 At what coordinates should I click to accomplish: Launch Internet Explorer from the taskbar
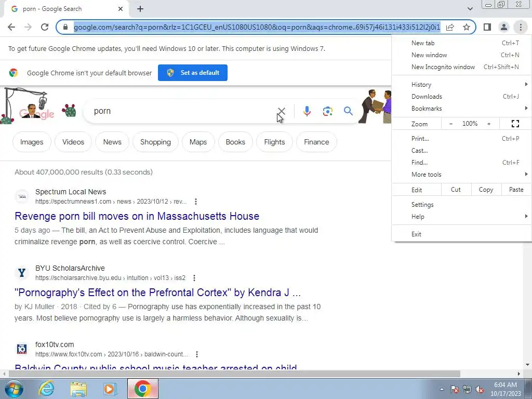coord(46,389)
